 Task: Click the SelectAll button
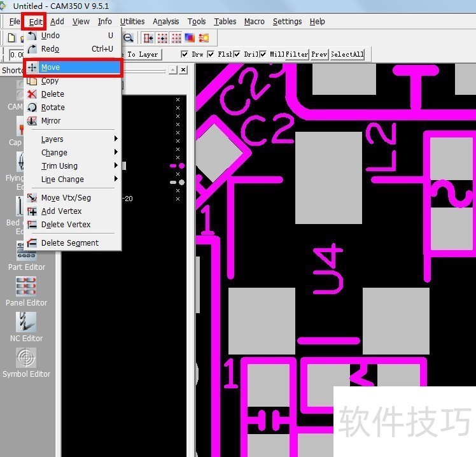[347, 54]
